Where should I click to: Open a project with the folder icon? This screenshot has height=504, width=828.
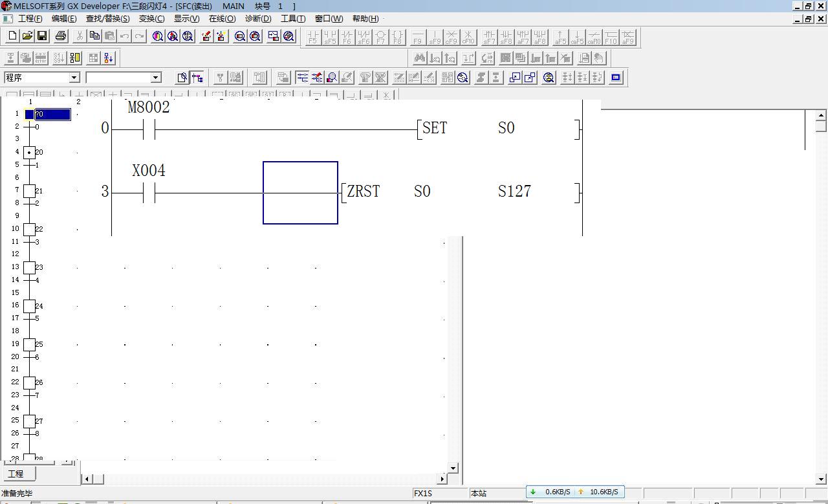click(27, 36)
